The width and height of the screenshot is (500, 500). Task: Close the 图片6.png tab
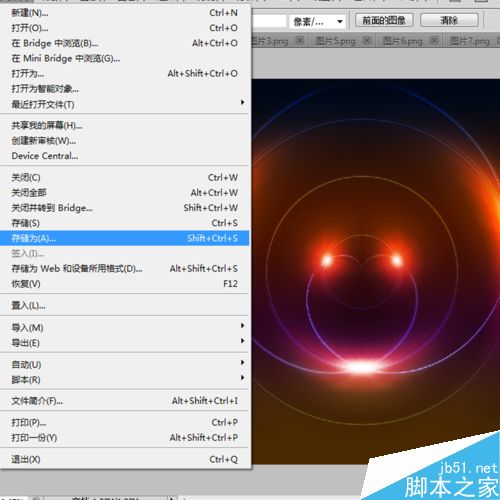pyautogui.click(x=434, y=41)
